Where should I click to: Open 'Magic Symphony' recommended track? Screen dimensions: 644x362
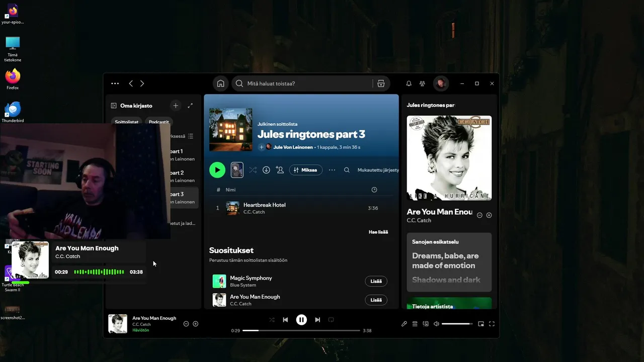251,278
